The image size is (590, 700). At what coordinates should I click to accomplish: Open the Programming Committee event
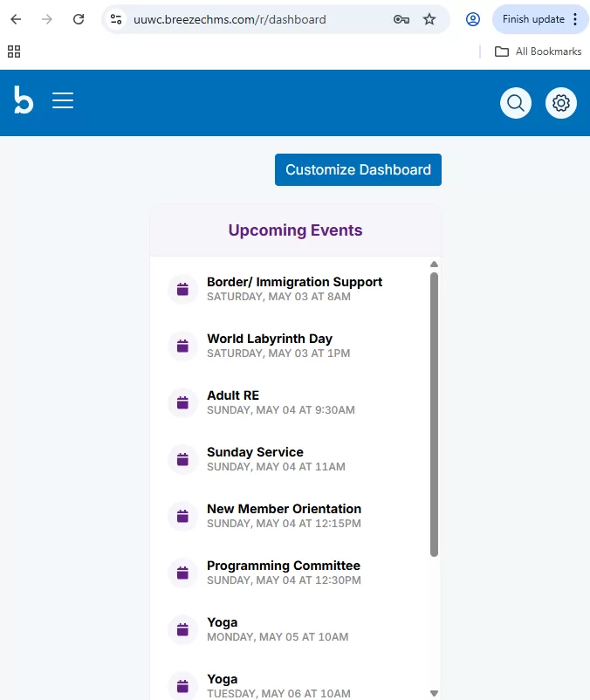tap(283, 566)
